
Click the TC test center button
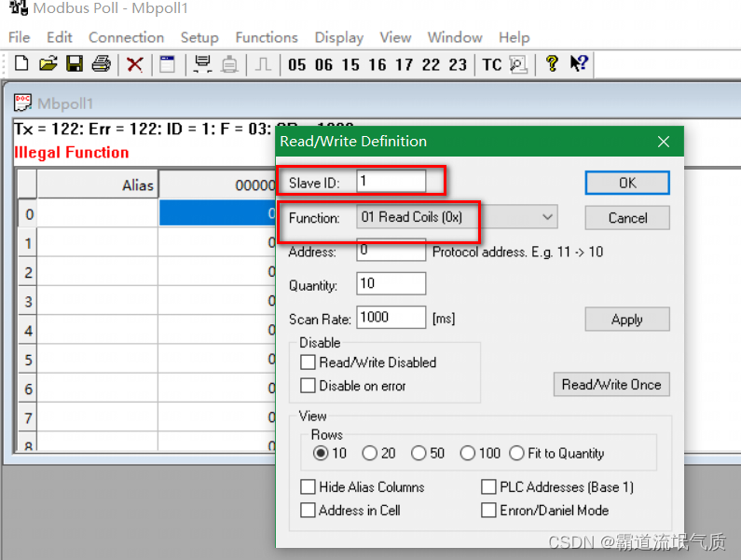(492, 64)
